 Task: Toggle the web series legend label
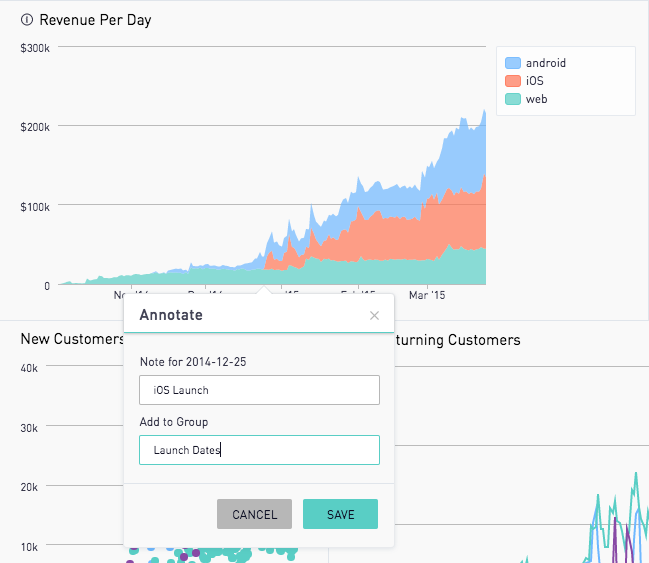(536, 99)
